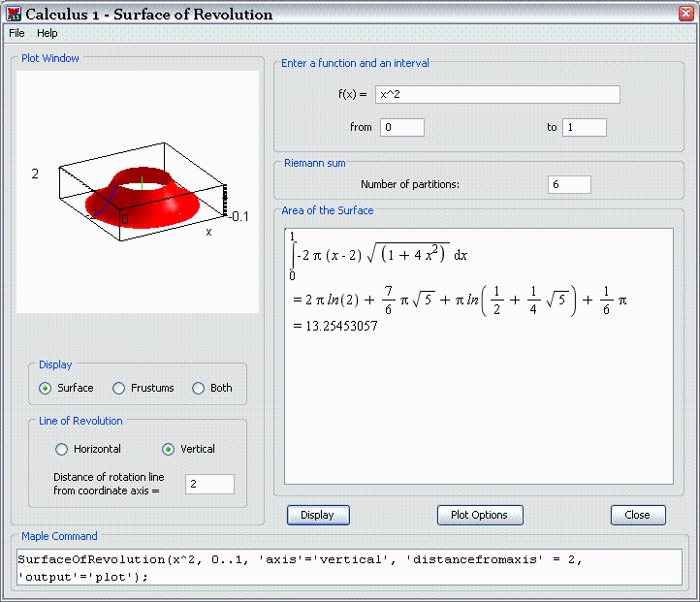Set line of revolution to Horizontal
The image size is (700, 602).
[x=62, y=449]
